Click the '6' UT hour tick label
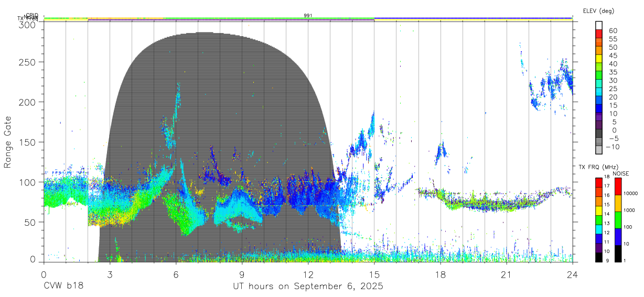 (x=176, y=274)
